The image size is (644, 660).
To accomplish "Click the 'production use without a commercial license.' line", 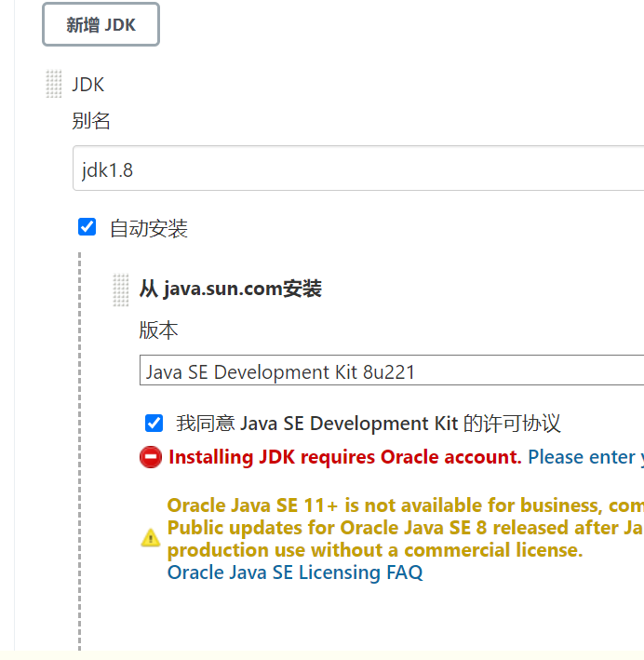I will click(375, 550).
